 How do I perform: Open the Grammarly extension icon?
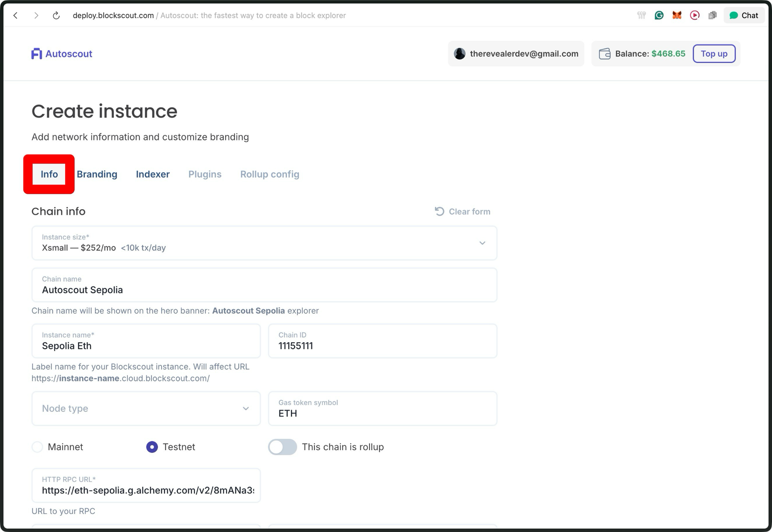659,15
